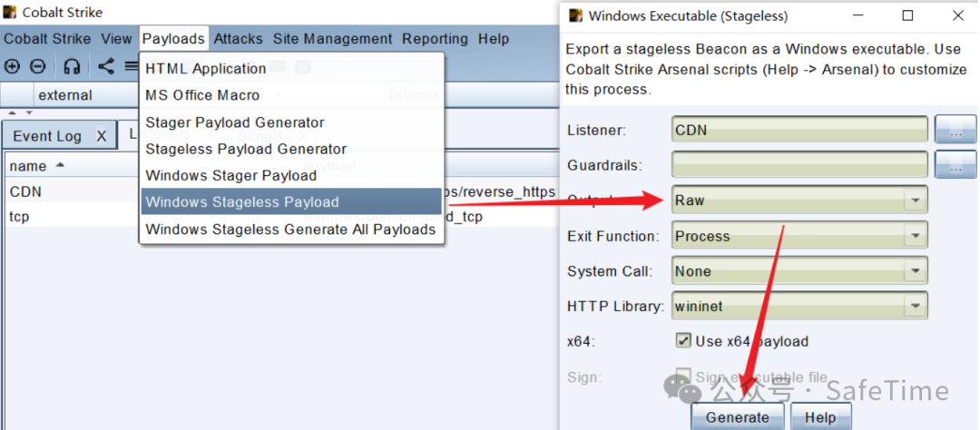
Task: Open the Payloads menu
Action: 173,39
